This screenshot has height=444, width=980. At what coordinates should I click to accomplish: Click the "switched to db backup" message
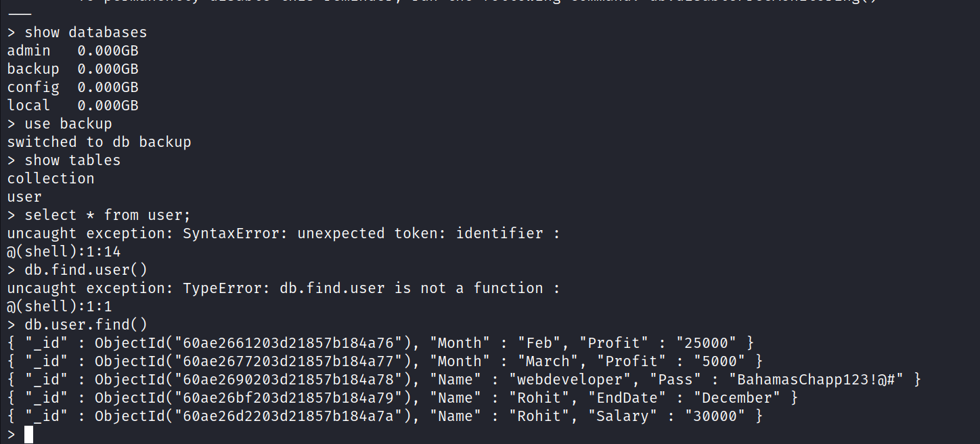coord(99,142)
